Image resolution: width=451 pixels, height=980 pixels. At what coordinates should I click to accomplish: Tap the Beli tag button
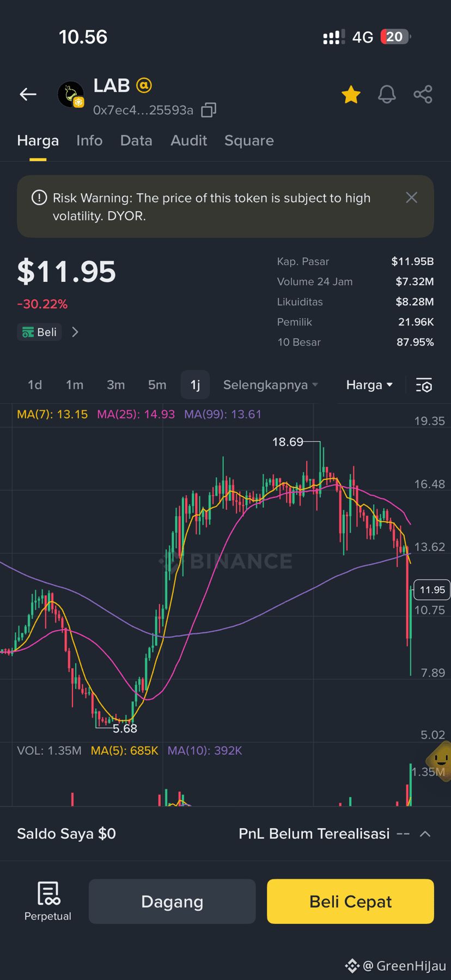(x=39, y=332)
